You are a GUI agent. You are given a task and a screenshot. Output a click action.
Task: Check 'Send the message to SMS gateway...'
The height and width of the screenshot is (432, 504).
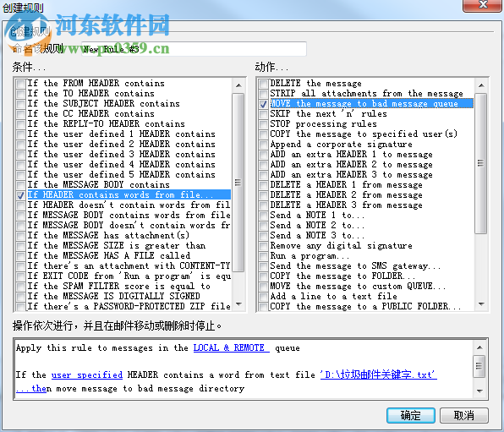(263, 266)
